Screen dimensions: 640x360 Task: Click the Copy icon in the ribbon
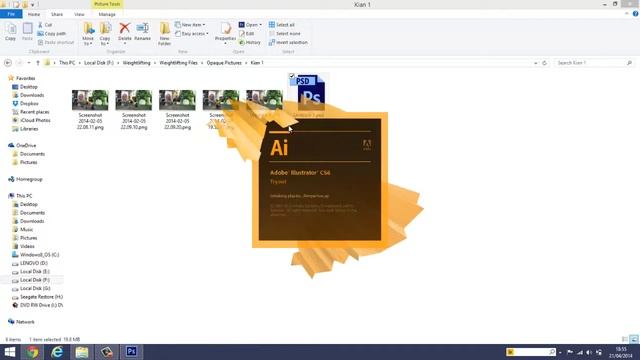(x=11, y=31)
